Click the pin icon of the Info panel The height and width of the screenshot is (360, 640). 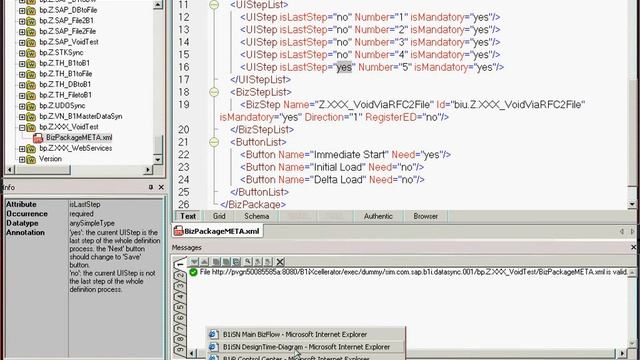coord(151,187)
